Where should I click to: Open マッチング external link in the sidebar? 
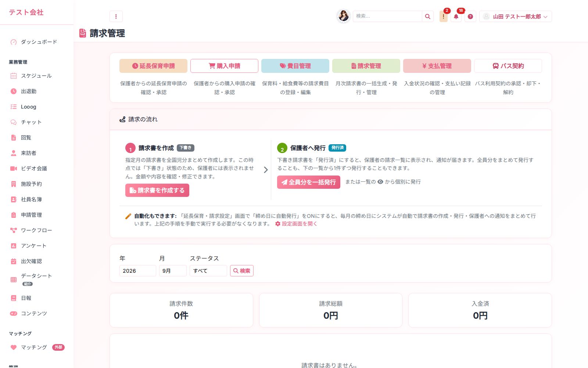[x=37, y=347]
